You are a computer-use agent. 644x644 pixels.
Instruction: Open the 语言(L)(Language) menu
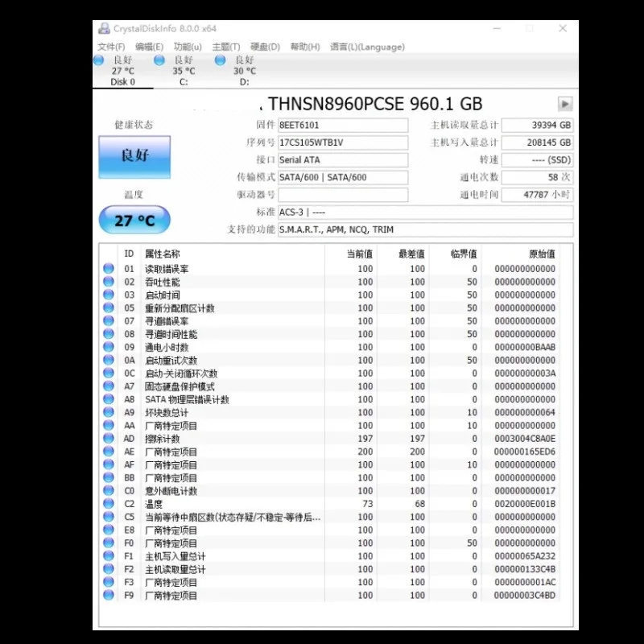367,47
